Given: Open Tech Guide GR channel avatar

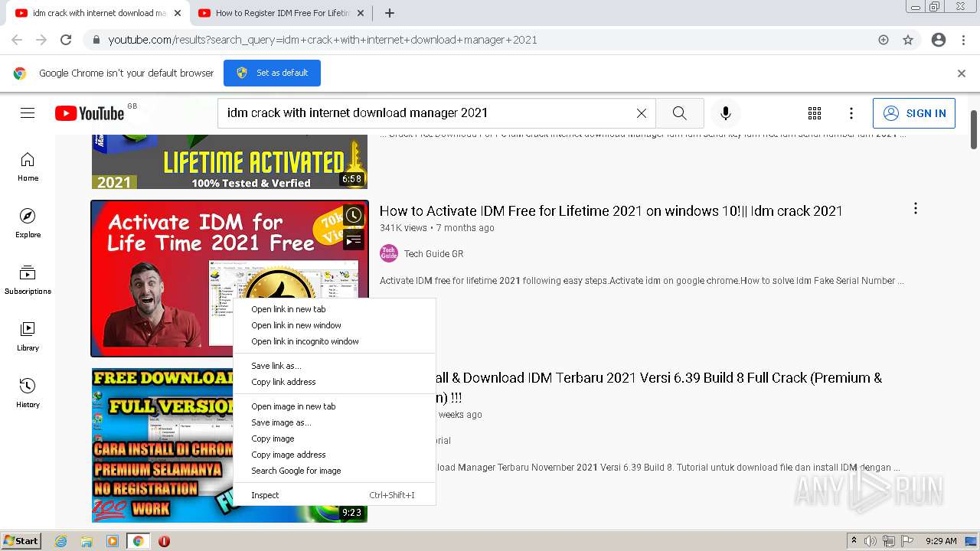Looking at the screenshot, I should [x=389, y=253].
